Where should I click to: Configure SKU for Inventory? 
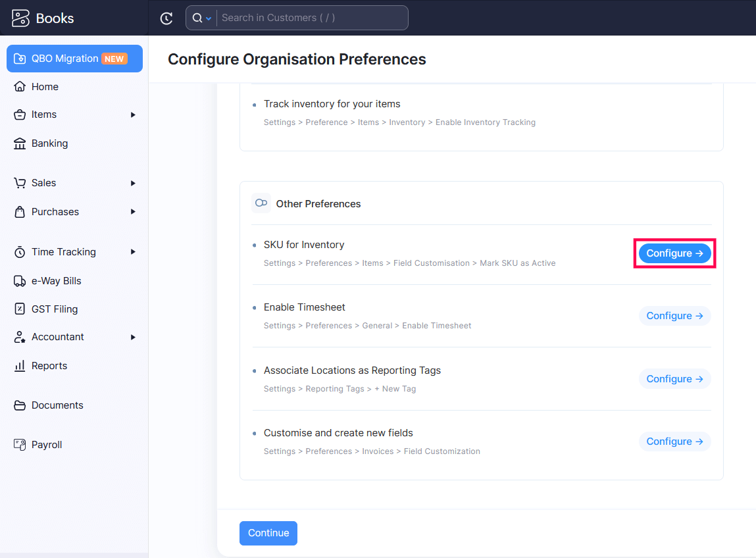point(674,253)
